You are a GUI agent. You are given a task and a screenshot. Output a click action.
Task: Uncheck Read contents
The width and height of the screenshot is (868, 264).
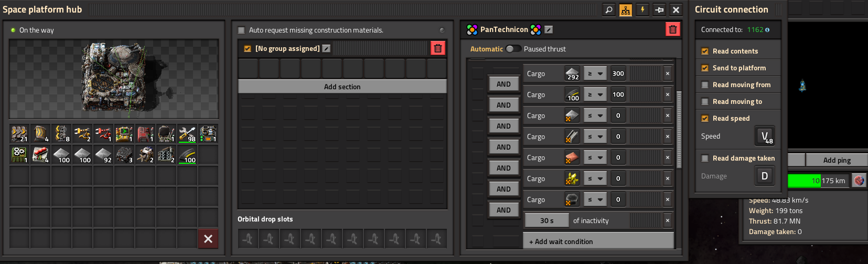(x=705, y=51)
